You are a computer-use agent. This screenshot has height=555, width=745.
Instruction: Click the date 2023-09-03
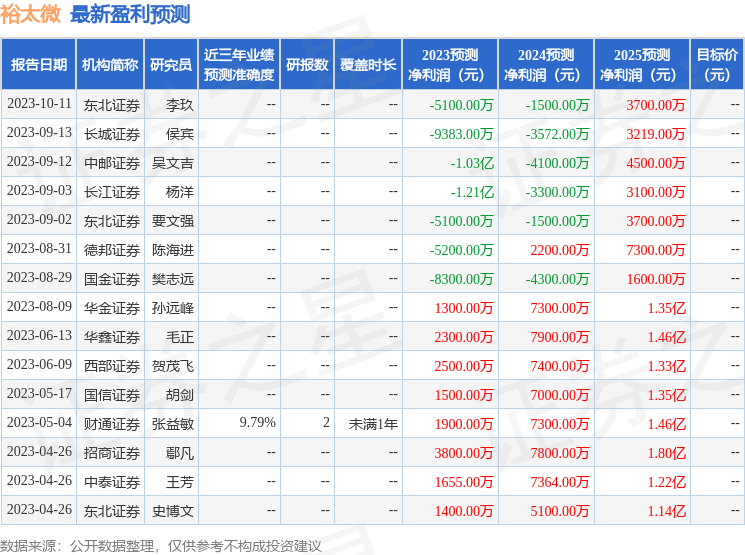pyautogui.click(x=39, y=191)
